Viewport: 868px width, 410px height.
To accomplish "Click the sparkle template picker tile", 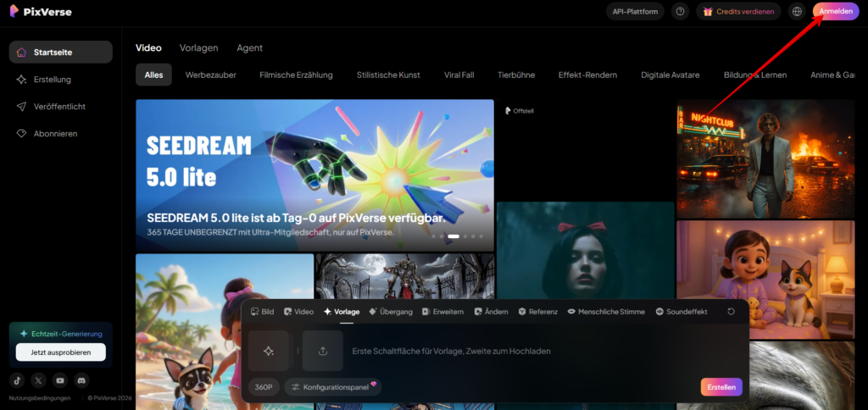I will (269, 351).
